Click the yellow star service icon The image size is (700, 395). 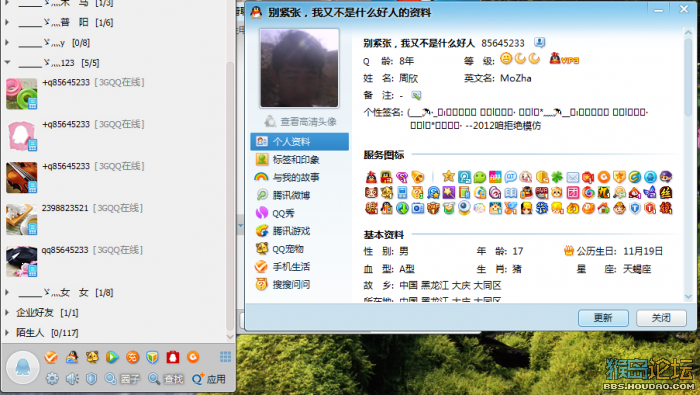(x=448, y=176)
